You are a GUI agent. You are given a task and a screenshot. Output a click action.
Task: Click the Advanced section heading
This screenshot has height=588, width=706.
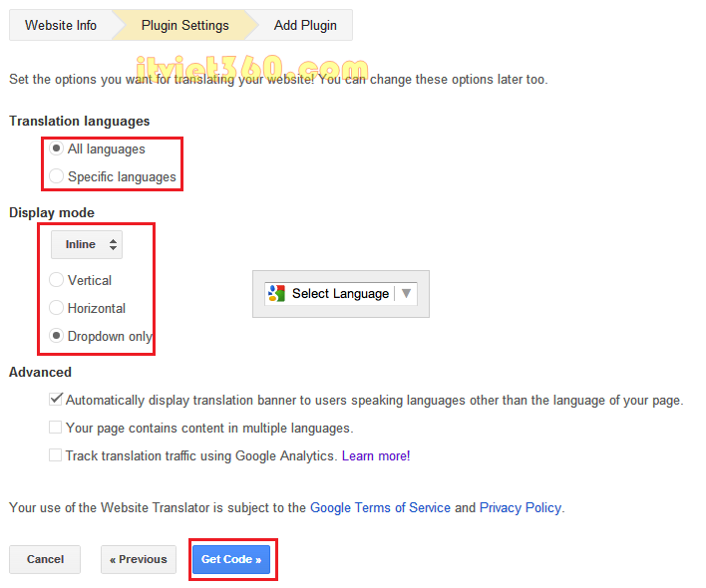coord(40,372)
